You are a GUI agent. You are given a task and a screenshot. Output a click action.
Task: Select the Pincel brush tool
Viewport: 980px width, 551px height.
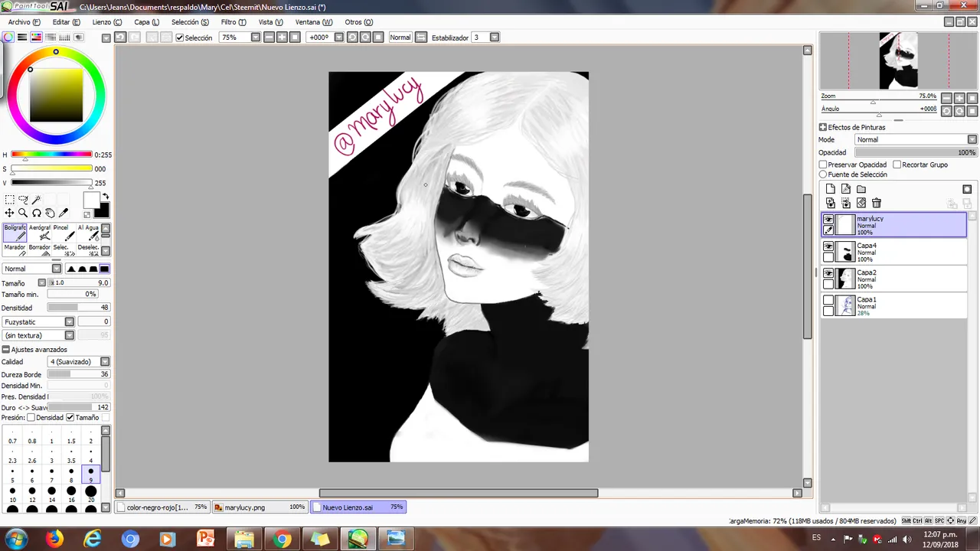coord(64,232)
